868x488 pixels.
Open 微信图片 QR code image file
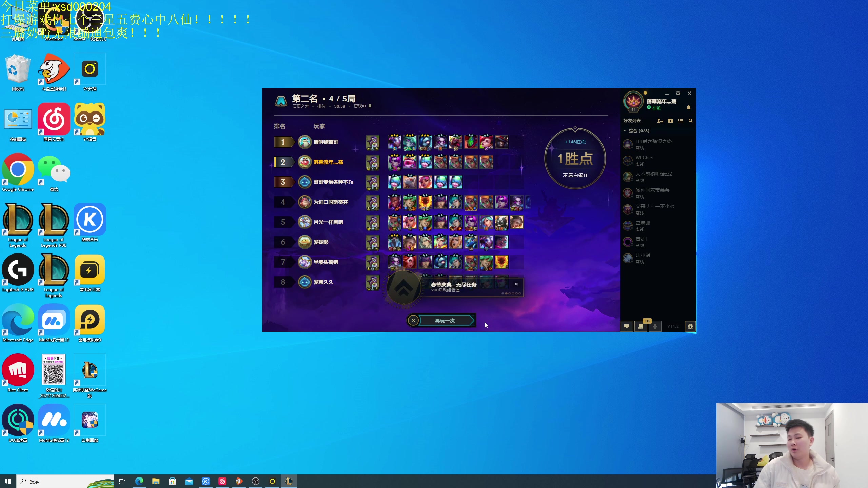click(x=54, y=376)
